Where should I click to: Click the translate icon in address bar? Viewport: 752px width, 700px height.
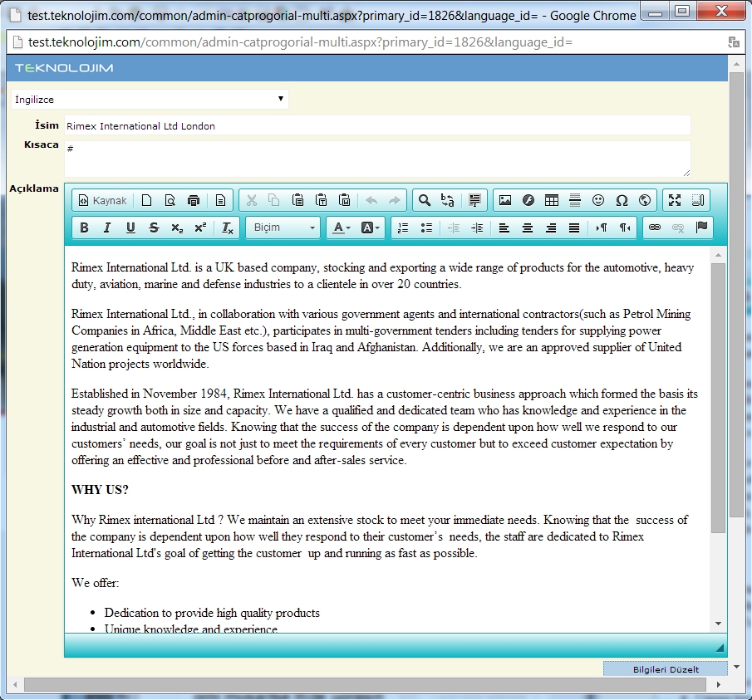coord(733,42)
